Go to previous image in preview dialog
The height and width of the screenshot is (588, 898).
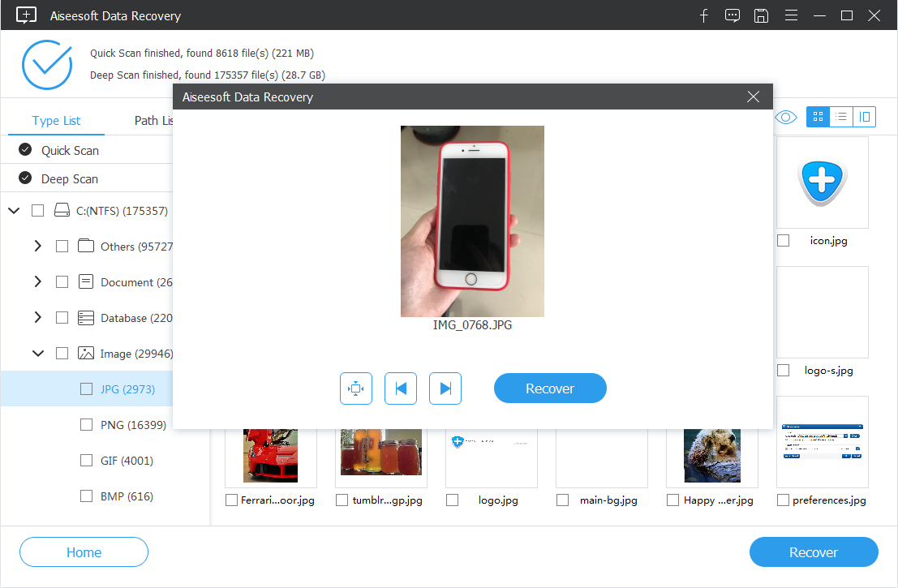(x=400, y=388)
